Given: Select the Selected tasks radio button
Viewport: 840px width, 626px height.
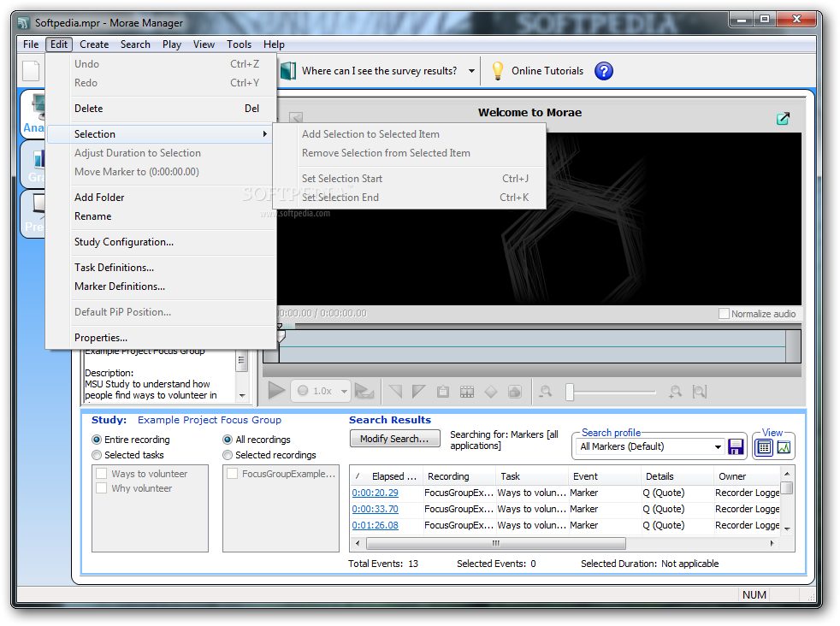Looking at the screenshot, I should click(97, 455).
